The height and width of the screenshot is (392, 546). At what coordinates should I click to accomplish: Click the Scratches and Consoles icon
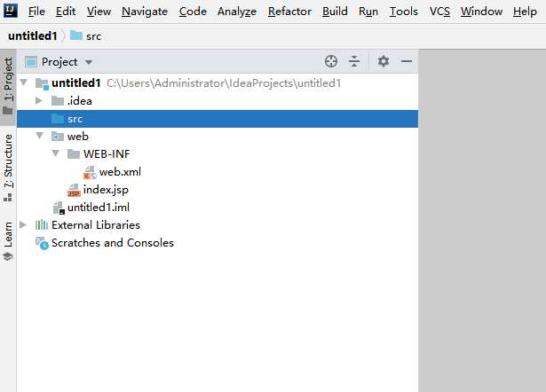[42, 243]
